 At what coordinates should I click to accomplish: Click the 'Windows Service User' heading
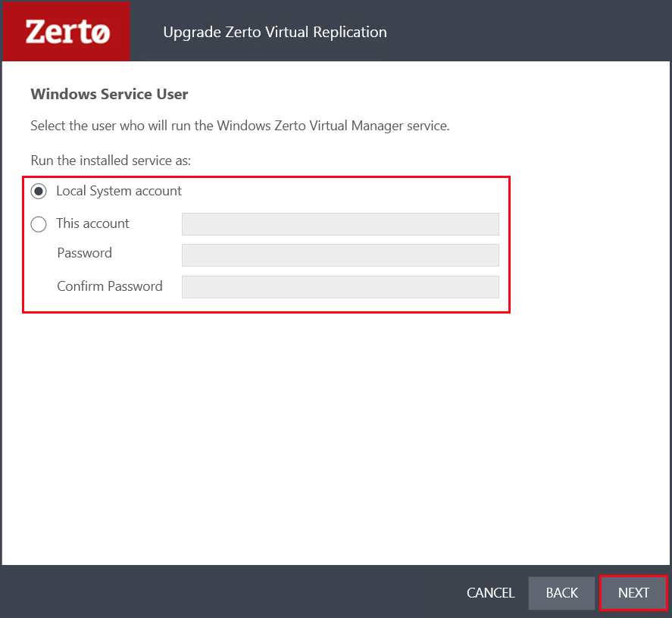tap(109, 94)
